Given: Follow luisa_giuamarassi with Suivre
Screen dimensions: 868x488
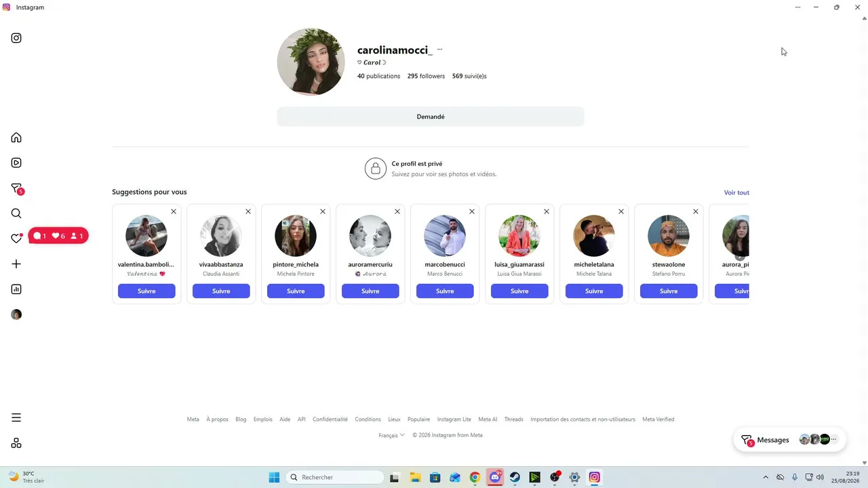Looking at the screenshot, I should pyautogui.click(x=519, y=291).
